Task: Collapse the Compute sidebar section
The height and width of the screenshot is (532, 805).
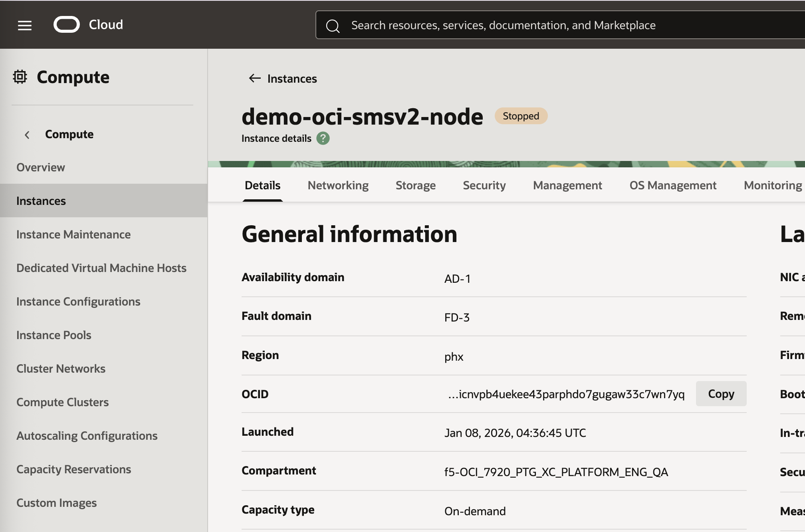Action: (x=27, y=135)
